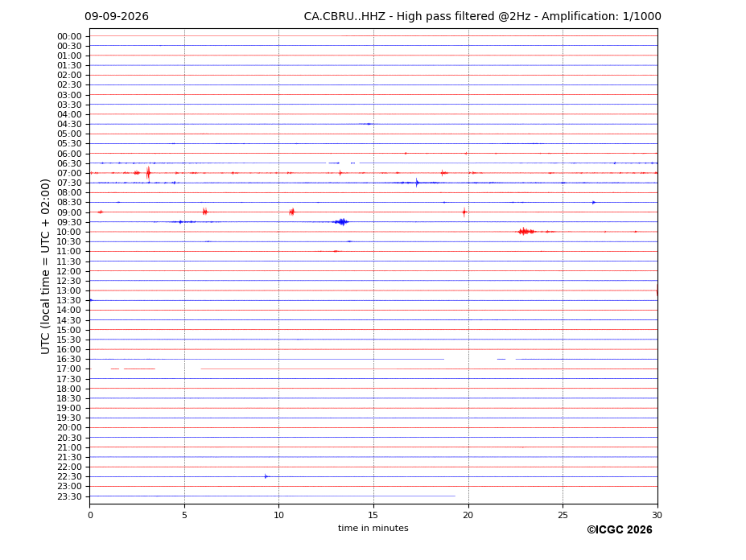Click the large red burst on the 07:00 trace
This screenshot has width=746, height=560.
[148, 173]
